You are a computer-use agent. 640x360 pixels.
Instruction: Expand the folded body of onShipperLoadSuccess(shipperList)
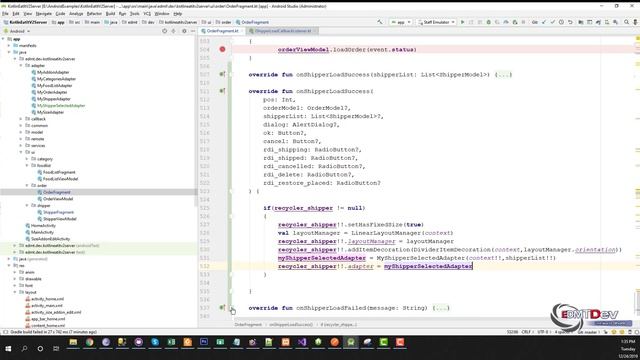503,75
